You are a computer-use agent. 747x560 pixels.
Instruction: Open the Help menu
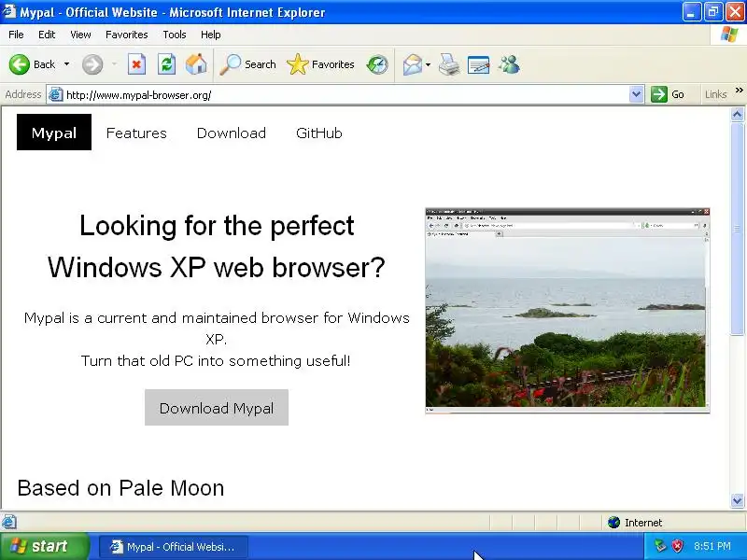point(211,35)
